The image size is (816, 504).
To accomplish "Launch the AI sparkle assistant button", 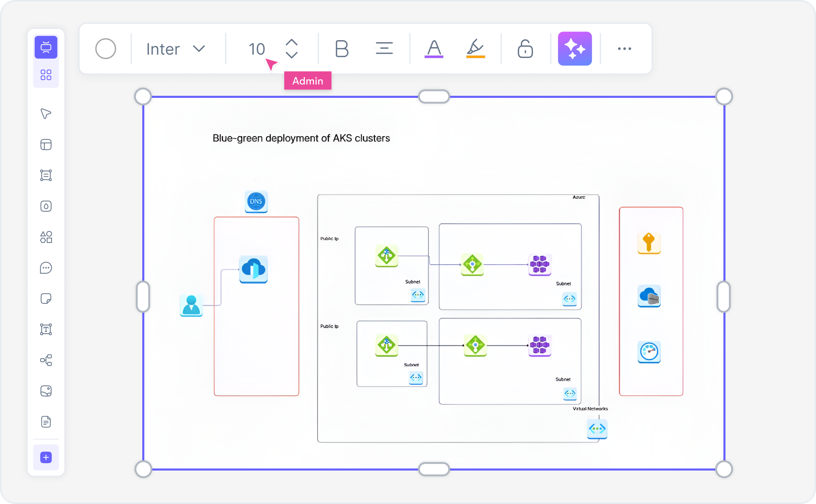I will tap(575, 49).
